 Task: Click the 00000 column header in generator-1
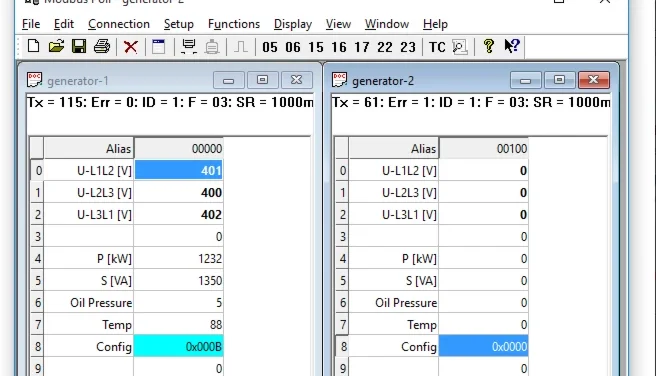179,148
